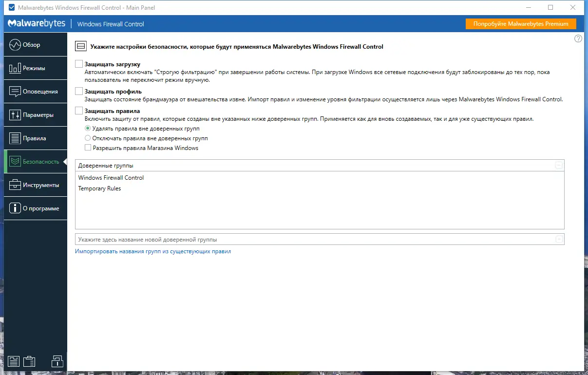Tick Разрешить правила Магазина Windows checkbox
This screenshot has height=375, width=588.
pos(88,148)
